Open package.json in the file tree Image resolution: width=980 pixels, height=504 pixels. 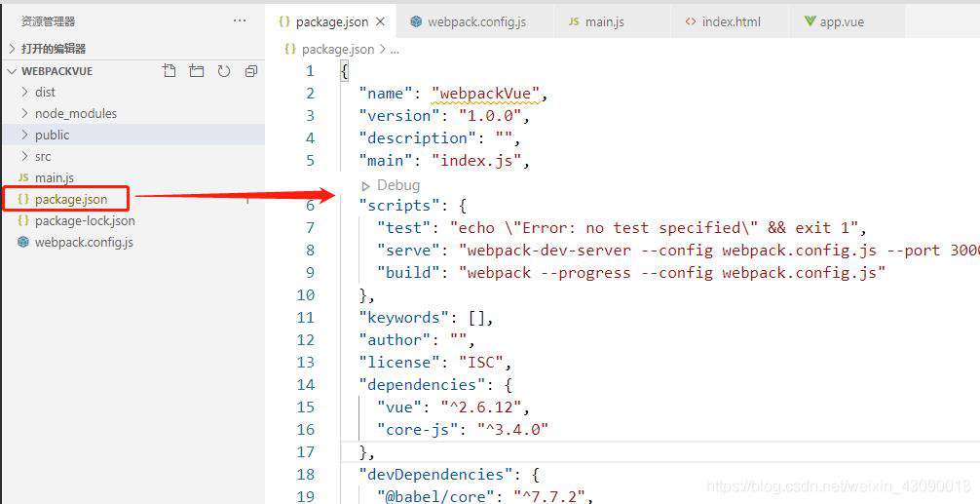pyautogui.click(x=133, y=199)
